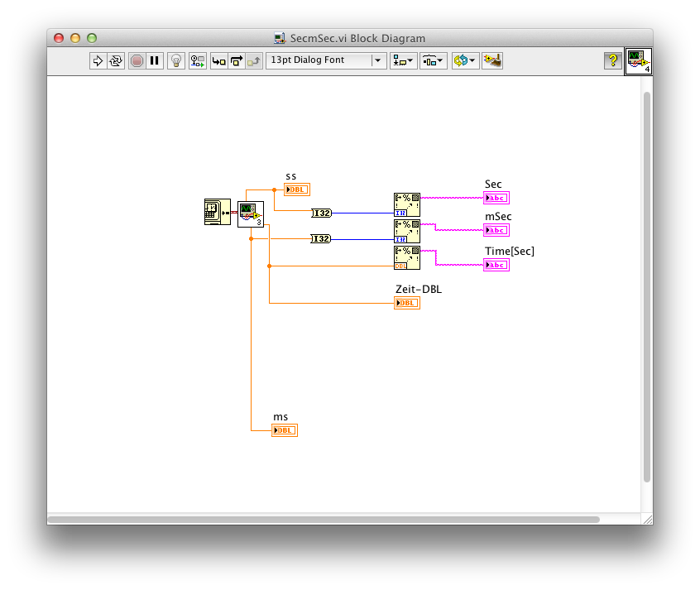Click the 'ms' label text
This screenshot has width=700, height=590.
pyautogui.click(x=280, y=417)
